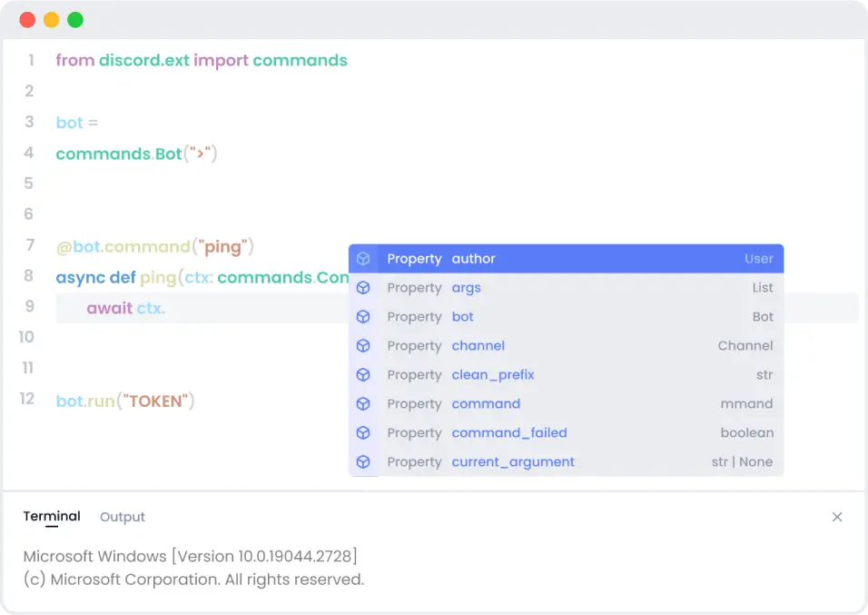This screenshot has width=868, height=615.
Task: Click the cube icon beside clean_prefix
Action: pyautogui.click(x=363, y=375)
